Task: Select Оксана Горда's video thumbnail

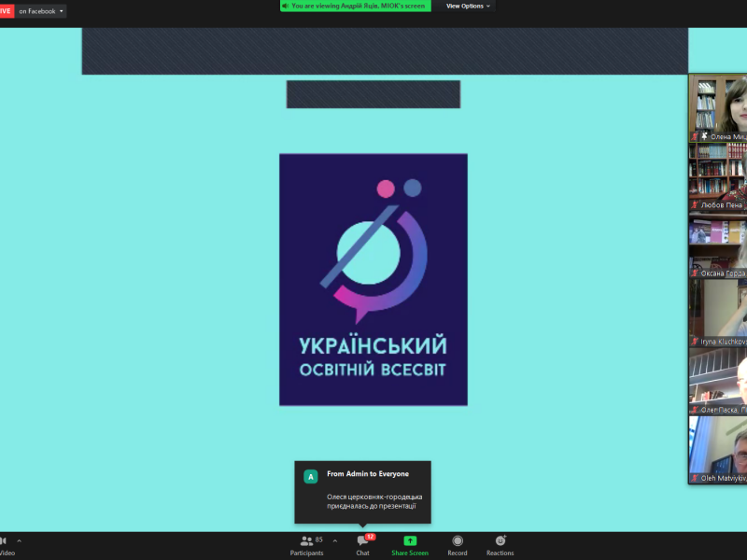Action: click(718, 245)
